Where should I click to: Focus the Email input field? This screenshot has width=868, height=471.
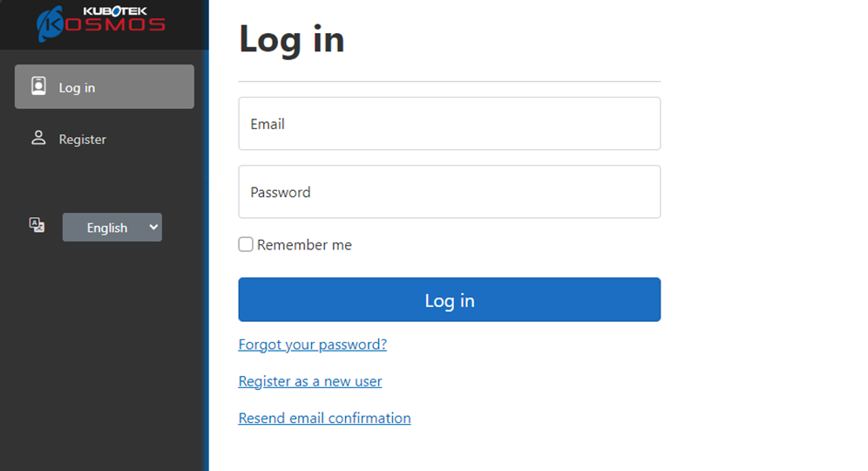click(449, 124)
